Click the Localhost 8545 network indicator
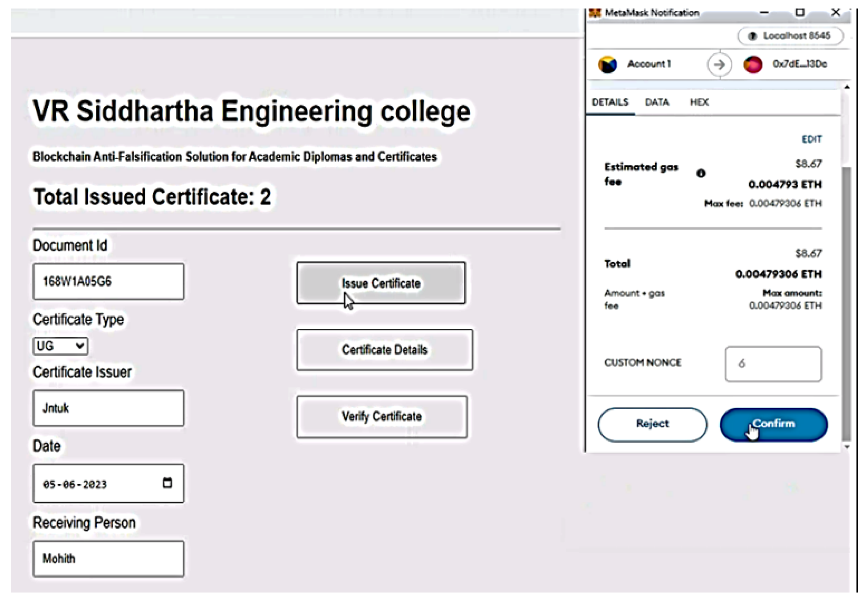This screenshot has width=868, height=602. (790, 36)
